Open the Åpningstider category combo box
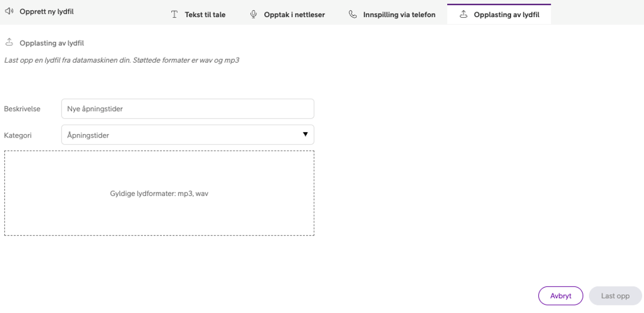 click(177, 135)
